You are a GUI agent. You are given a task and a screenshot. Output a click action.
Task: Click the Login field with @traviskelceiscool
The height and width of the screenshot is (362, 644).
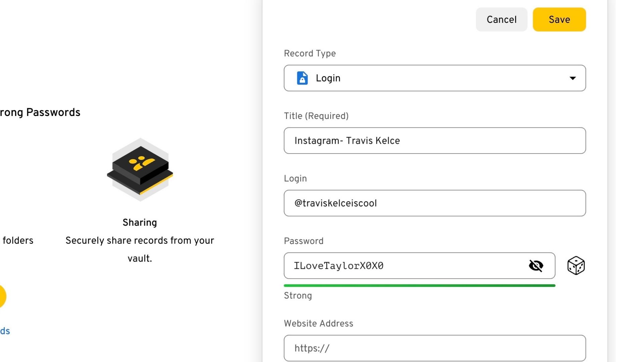click(x=435, y=203)
